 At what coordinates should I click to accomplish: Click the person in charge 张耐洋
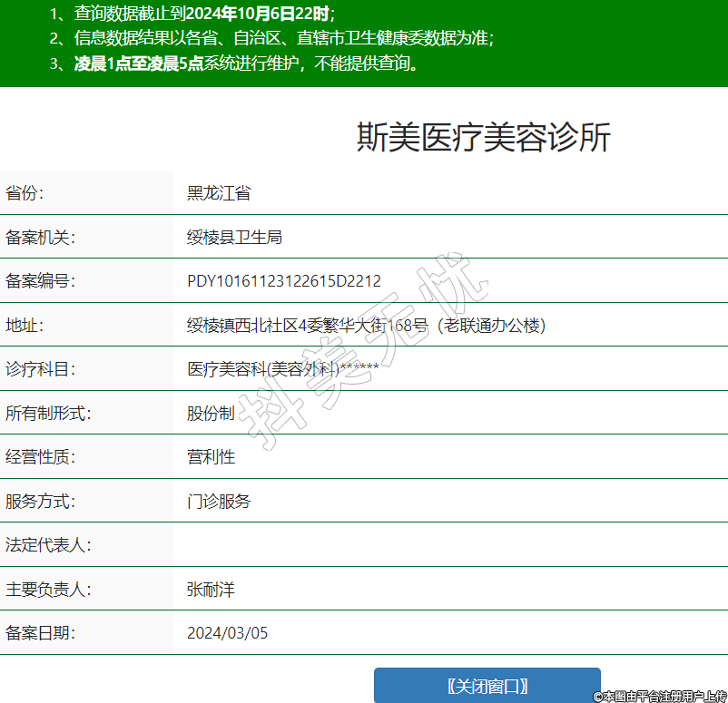(x=211, y=590)
